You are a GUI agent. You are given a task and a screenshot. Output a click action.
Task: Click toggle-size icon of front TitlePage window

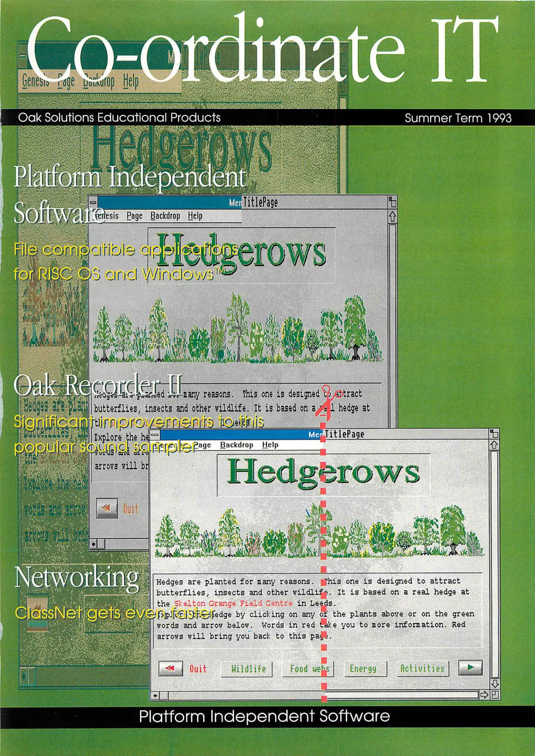coord(494,434)
